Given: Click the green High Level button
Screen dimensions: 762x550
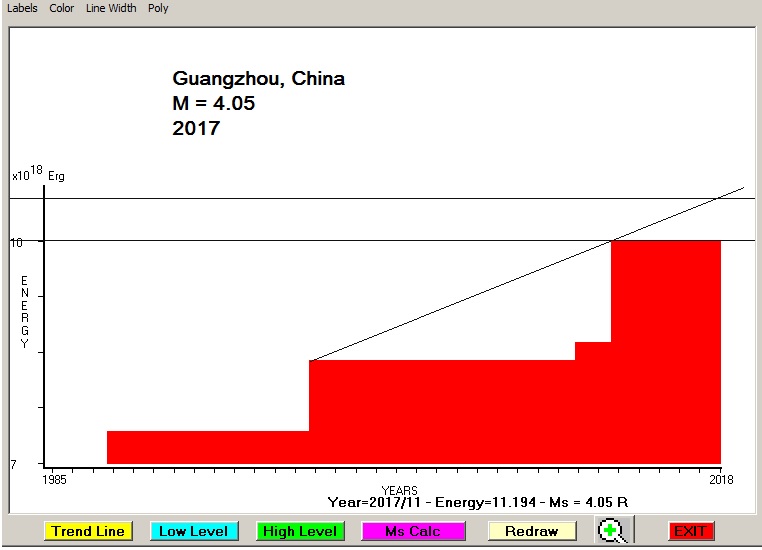Looking at the screenshot, I should click(x=300, y=531).
